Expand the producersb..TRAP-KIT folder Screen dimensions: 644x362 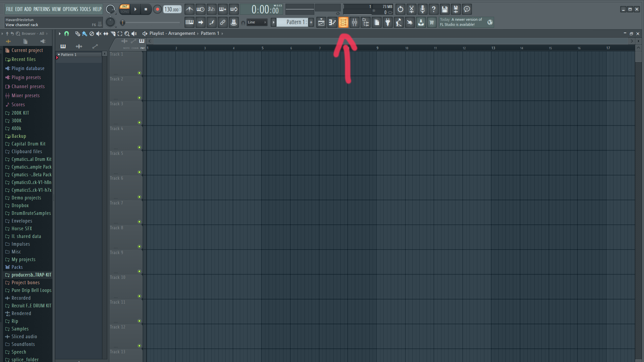[x=29, y=275]
